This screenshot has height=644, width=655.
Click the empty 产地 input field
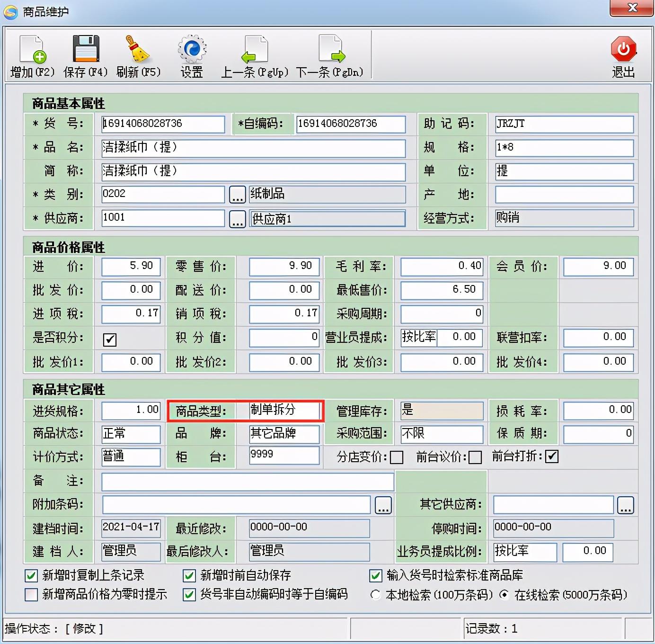coord(564,194)
